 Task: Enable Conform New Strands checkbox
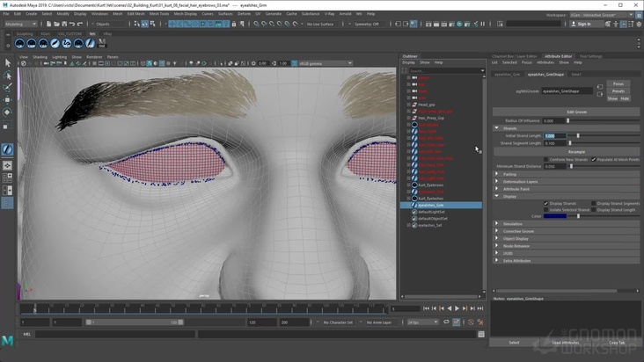(x=545, y=159)
